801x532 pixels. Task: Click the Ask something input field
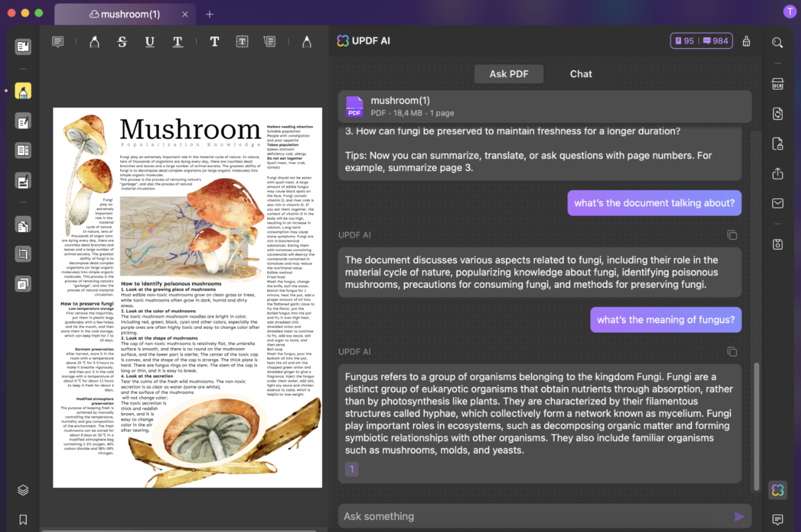pos(534,517)
